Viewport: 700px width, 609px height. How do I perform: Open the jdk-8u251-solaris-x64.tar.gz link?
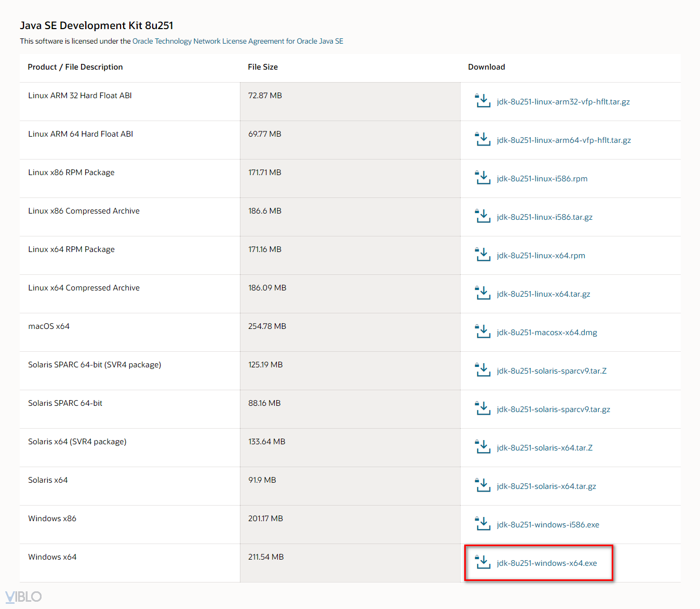546,486
